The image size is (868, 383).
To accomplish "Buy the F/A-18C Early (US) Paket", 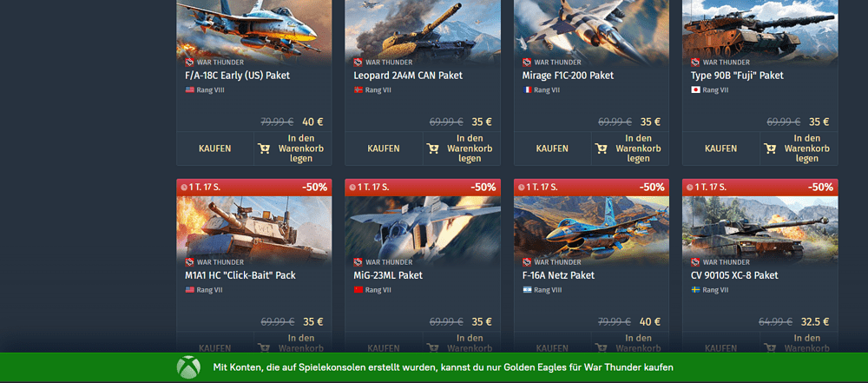I will [214, 149].
